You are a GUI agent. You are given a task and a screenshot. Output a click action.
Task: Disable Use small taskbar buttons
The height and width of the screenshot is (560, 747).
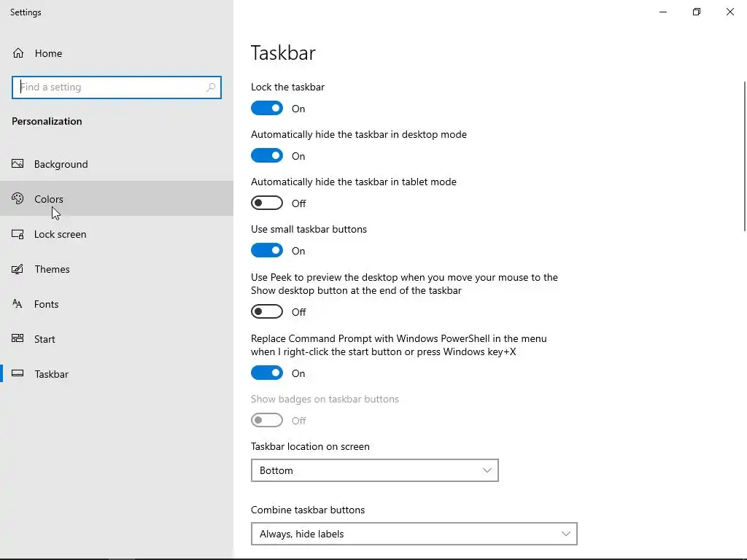point(267,251)
